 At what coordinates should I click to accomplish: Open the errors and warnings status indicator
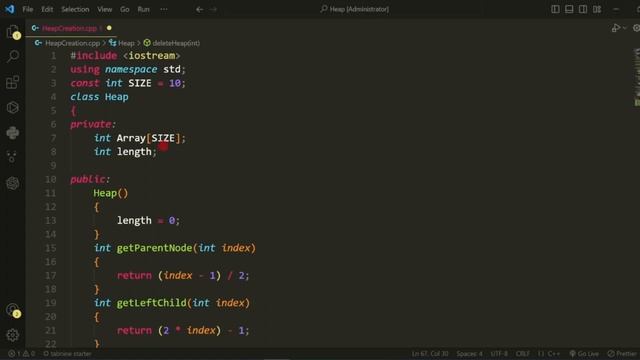tap(22, 353)
